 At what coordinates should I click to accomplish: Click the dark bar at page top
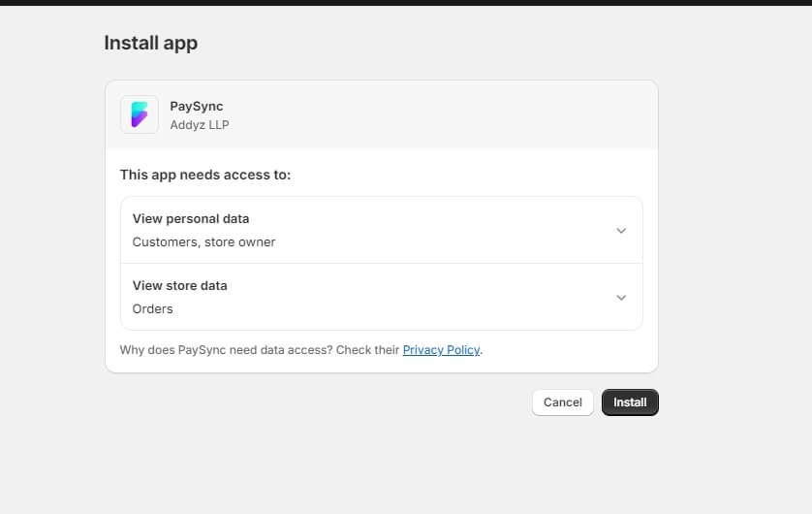pos(406,3)
